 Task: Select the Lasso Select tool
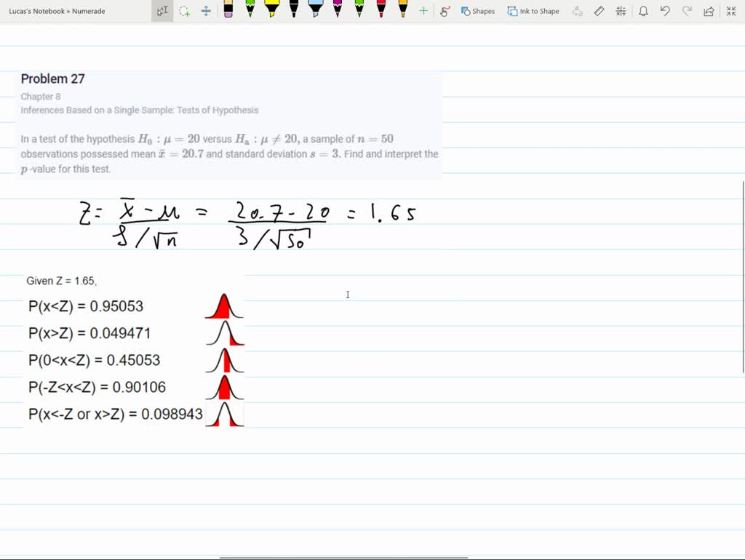coord(184,11)
